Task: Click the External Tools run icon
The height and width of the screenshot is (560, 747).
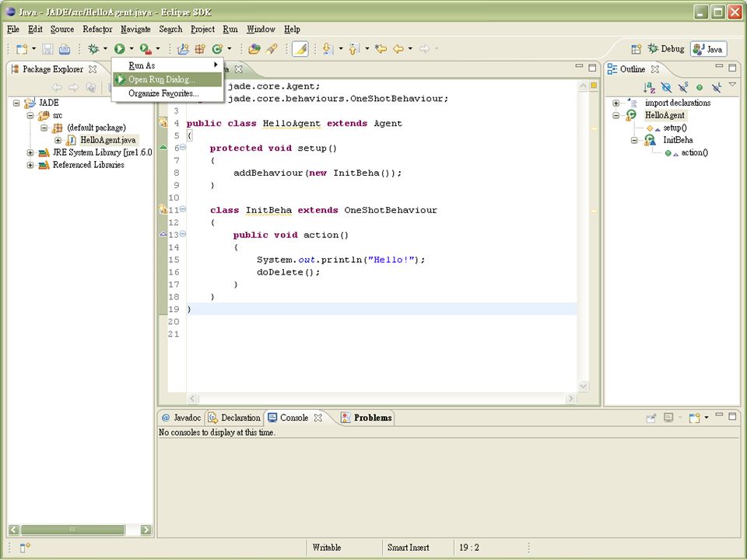Action: click(146, 49)
